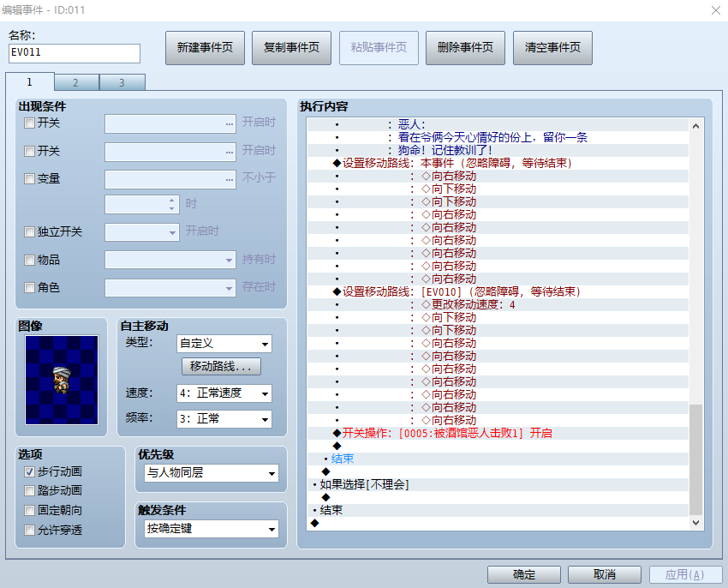
Task: Click 删除事件页 button
Action: click(x=465, y=47)
